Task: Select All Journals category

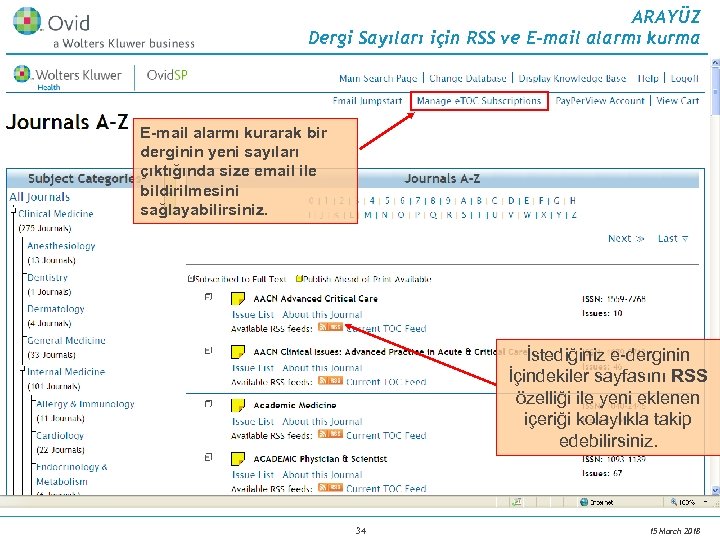Action: pyautogui.click(x=39, y=197)
